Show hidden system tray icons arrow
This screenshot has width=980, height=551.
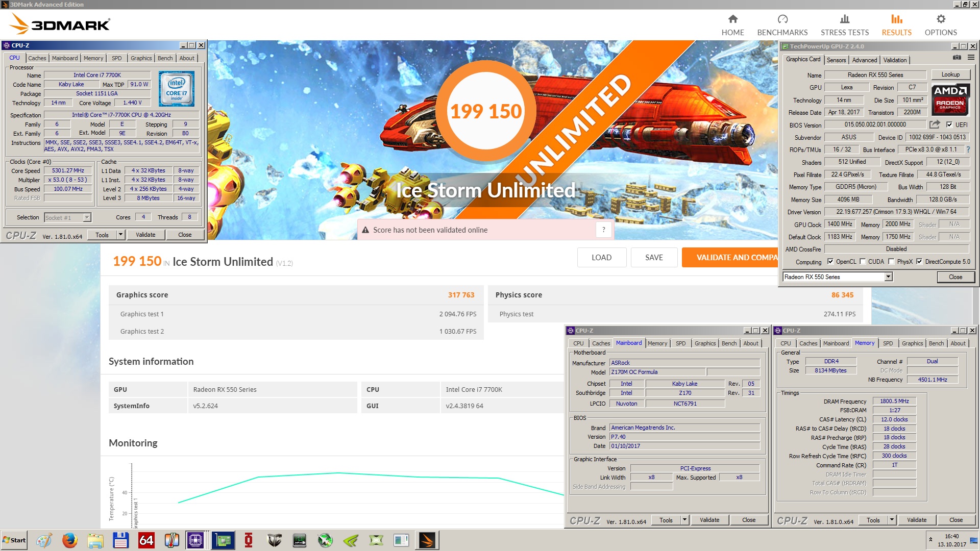pos(930,539)
